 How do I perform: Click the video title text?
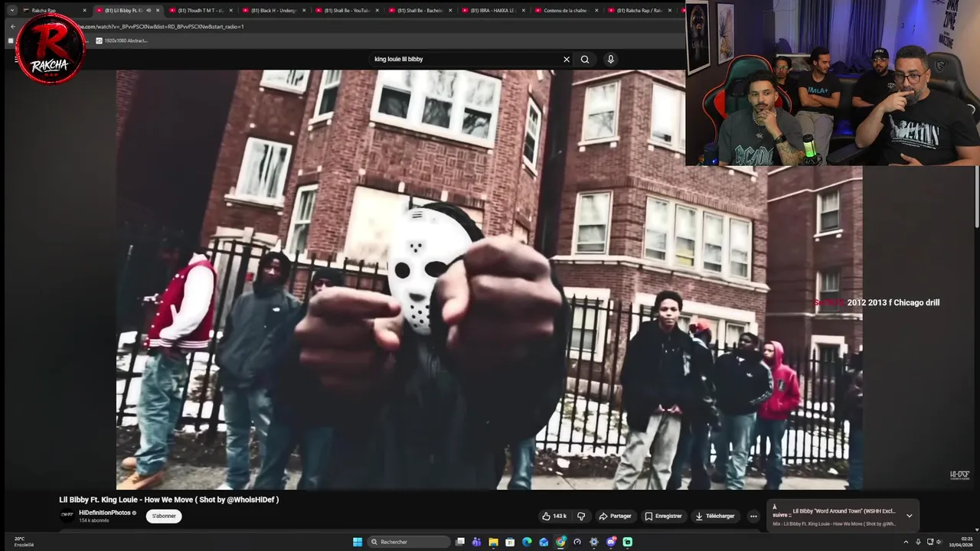click(x=169, y=500)
